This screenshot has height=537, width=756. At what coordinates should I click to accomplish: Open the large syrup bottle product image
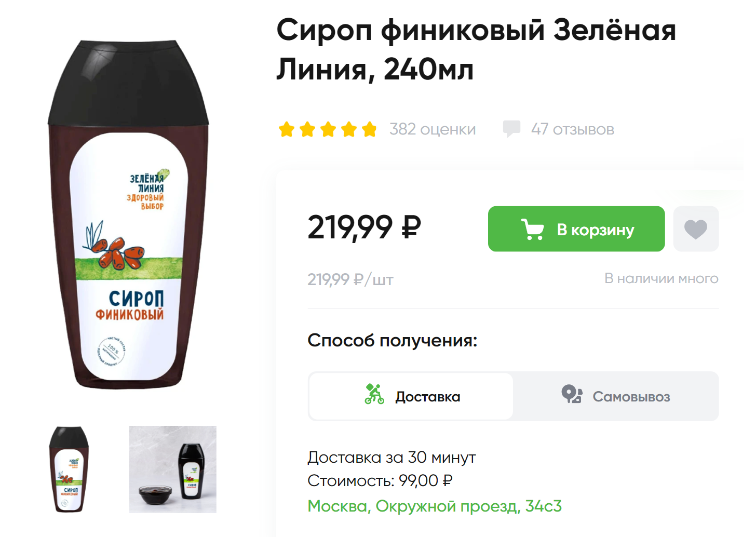(x=128, y=214)
